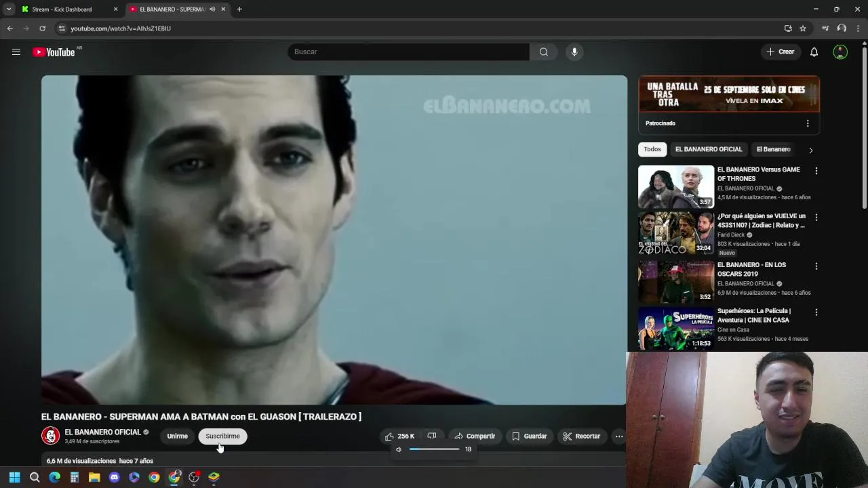Image resolution: width=868 pixels, height=488 pixels.
Task: Open Discord from the taskbar
Action: 114,477
